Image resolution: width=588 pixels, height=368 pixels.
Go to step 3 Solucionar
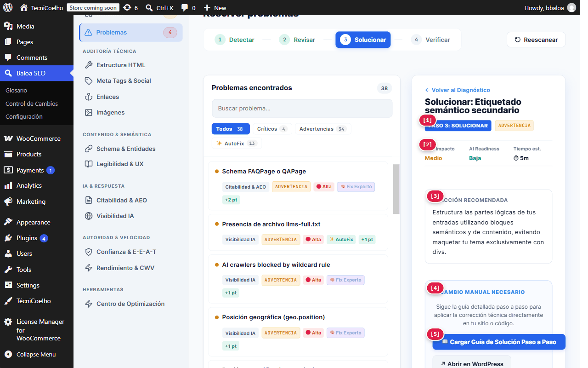click(363, 40)
